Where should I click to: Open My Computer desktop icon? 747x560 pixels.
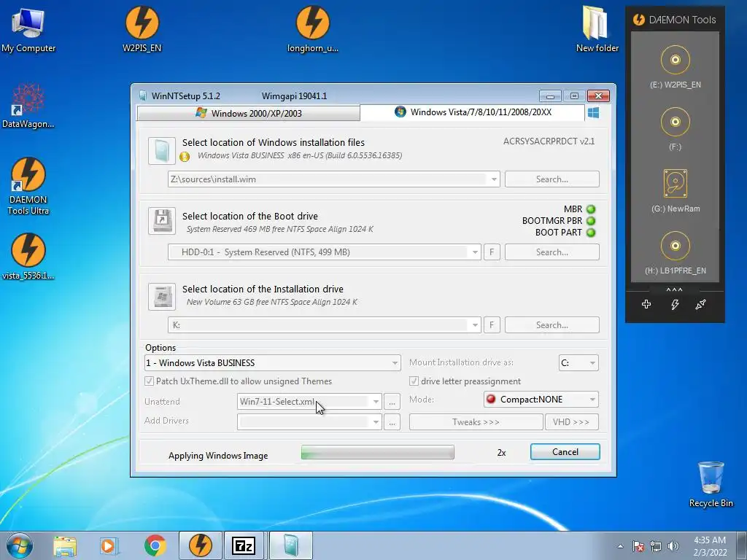(x=28, y=29)
